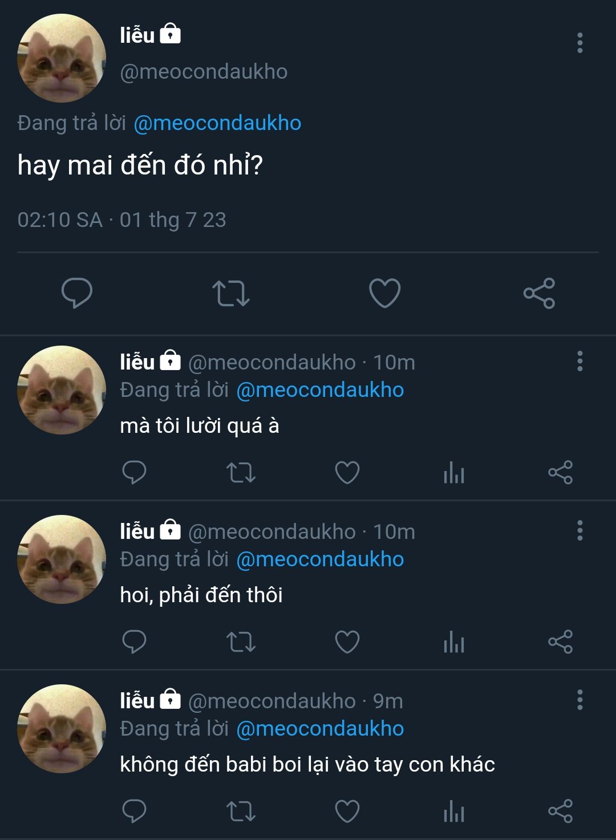Share the tweet "hoi, phải đến thôi"
The image size is (616, 840).
point(560,642)
